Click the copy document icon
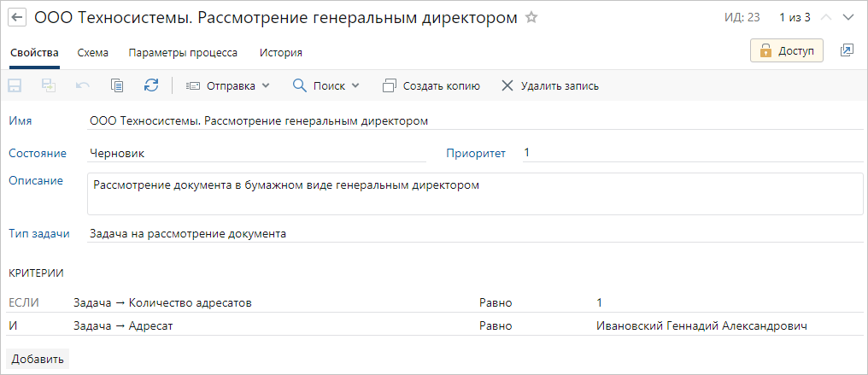 (x=117, y=85)
